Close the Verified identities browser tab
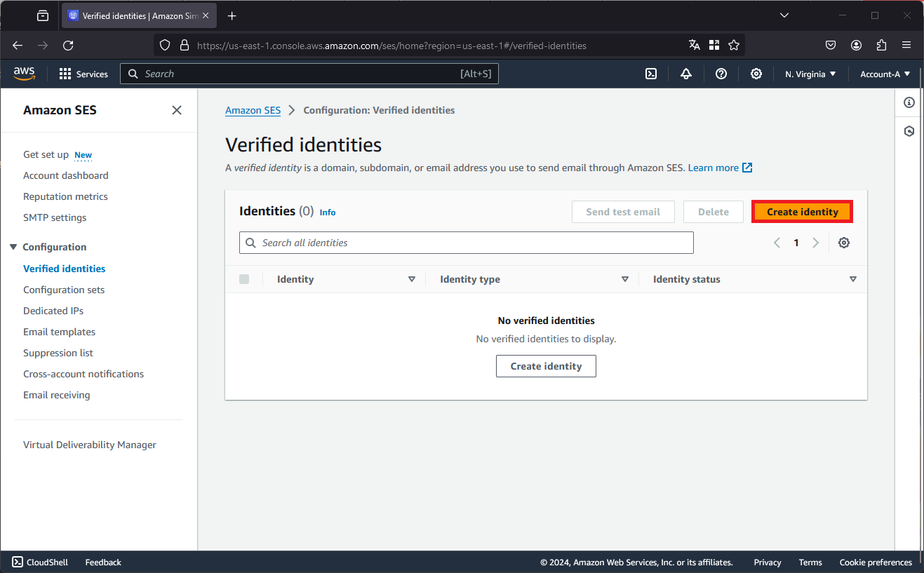Image resolution: width=924 pixels, height=573 pixels. click(206, 15)
